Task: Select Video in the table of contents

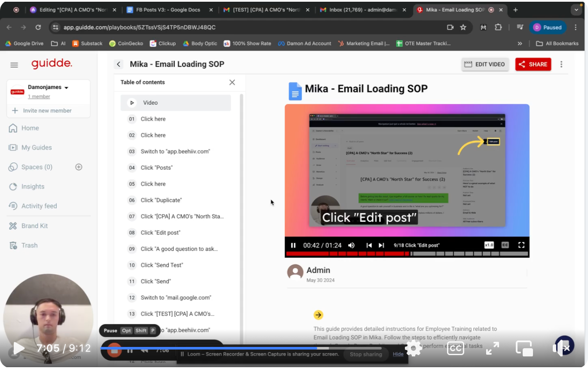Action: (175, 103)
